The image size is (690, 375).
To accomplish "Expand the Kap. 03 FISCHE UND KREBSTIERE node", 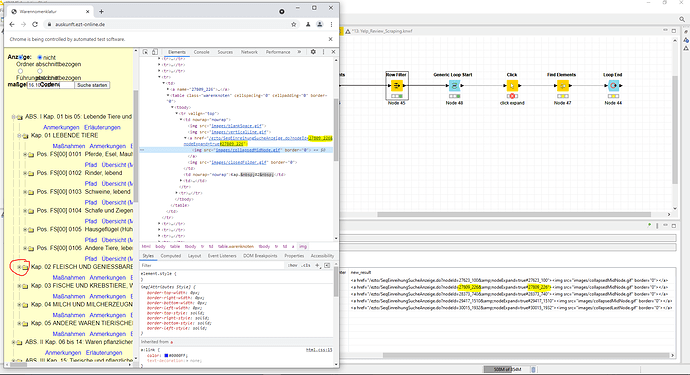I will tap(19, 286).
